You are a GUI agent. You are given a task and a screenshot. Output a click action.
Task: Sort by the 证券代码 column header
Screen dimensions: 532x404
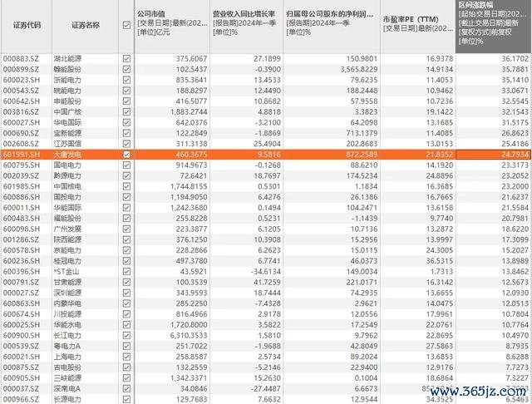pos(27,25)
